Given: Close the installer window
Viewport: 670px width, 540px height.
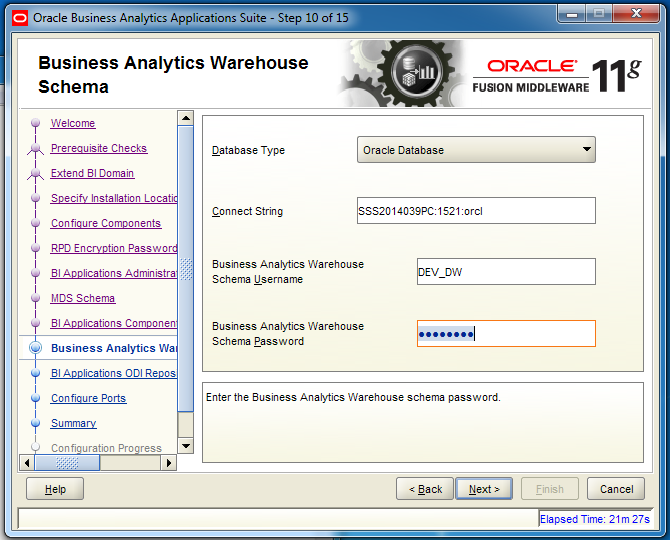Looking at the screenshot, I should (x=636, y=14).
